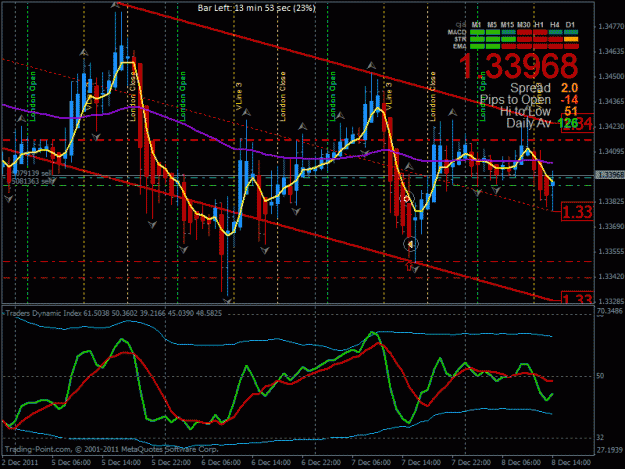Click the 27.1939 value on the indicator scale
The width and height of the screenshot is (625, 469).
609,450
